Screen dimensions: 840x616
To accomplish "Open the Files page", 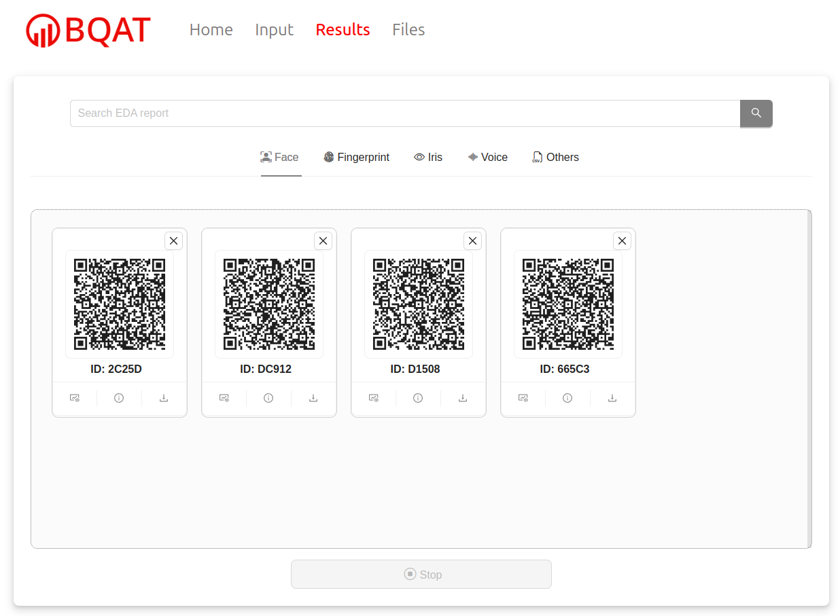I will coord(408,30).
